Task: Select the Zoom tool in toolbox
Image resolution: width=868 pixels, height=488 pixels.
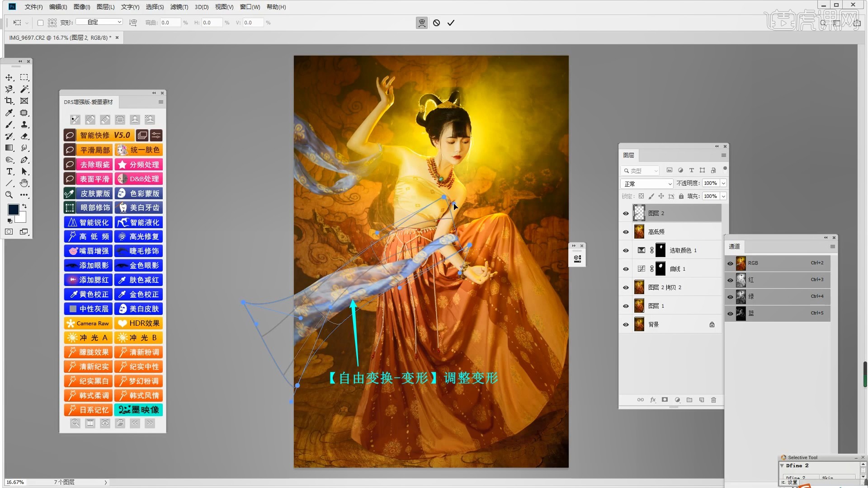Action: (x=9, y=195)
